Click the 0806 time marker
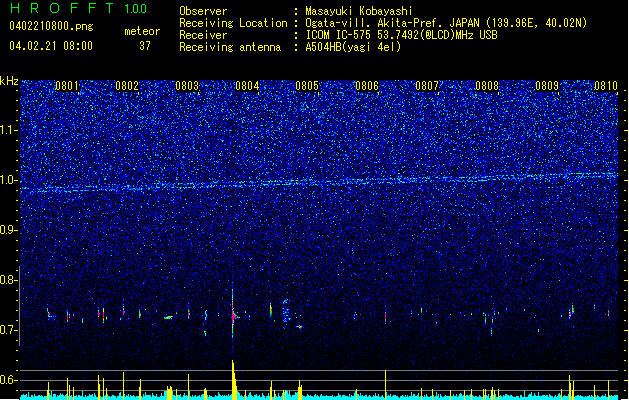 pos(367,86)
